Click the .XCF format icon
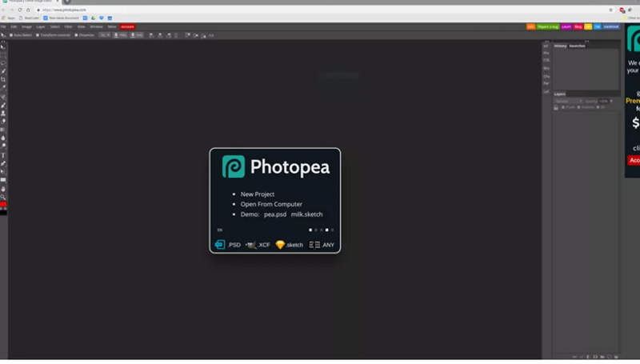Image resolution: width=640 pixels, height=364 pixels. (x=250, y=245)
